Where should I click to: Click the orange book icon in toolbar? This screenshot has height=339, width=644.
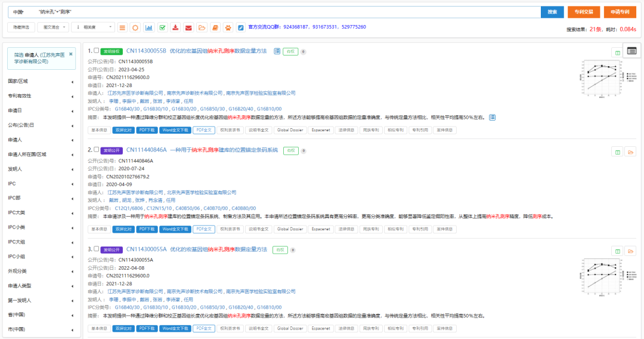(215, 27)
